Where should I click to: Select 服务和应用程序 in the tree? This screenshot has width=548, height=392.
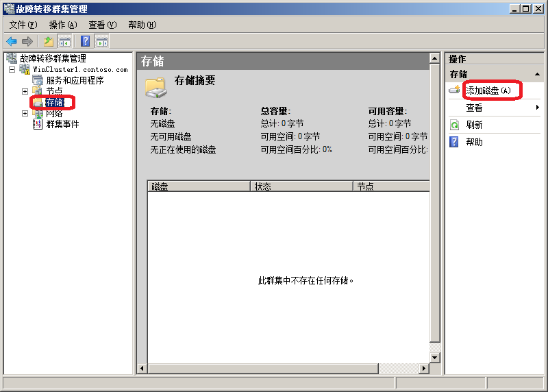tap(75, 80)
